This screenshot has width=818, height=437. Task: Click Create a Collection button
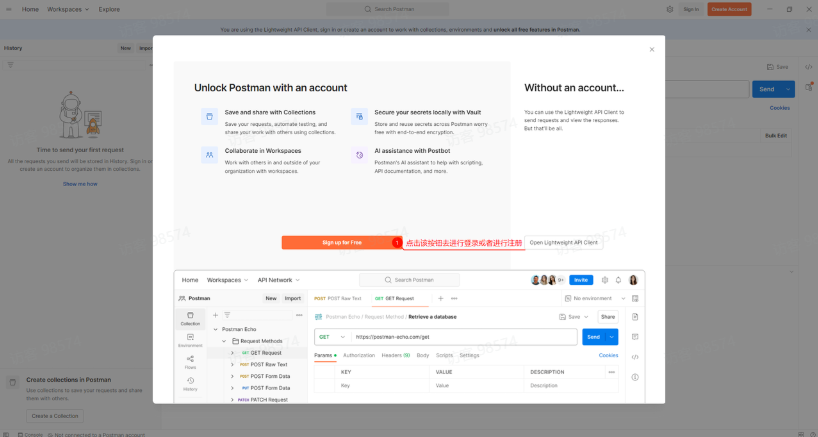point(55,416)
